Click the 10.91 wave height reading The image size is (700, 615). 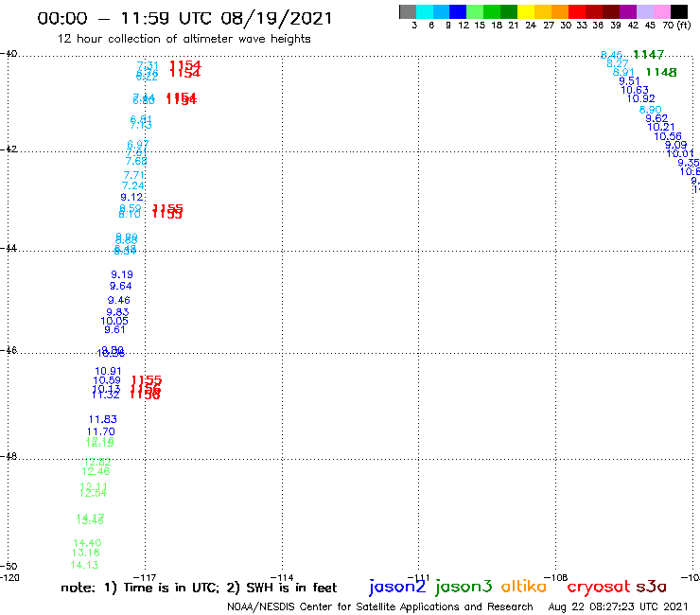pyautogui.click(x=108, y=371)
